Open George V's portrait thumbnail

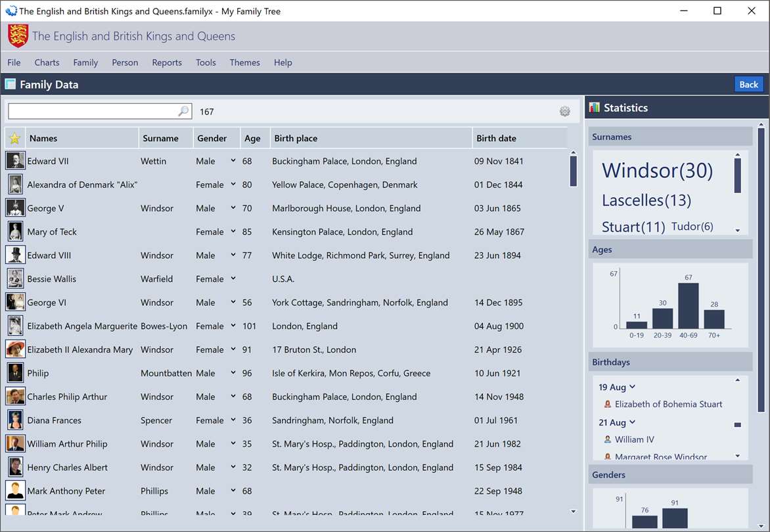click(15, 208)
